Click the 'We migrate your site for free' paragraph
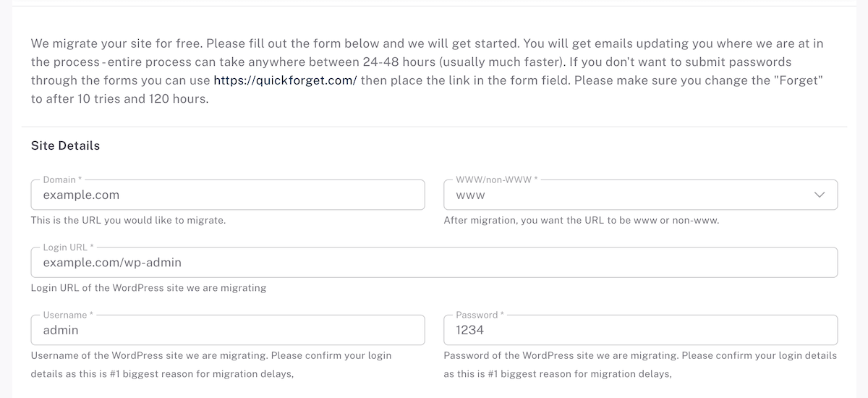This screenshot has height=398, width=868. (x=427, y=71)
